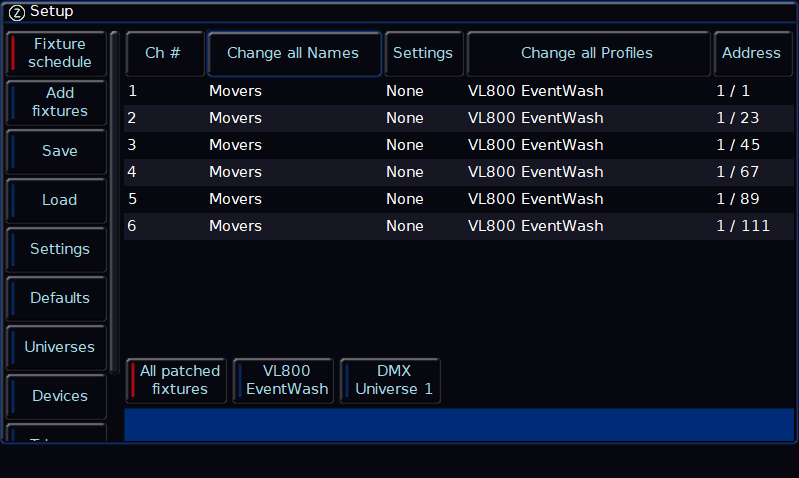This screenshot has width=799, height=478.
Task: Select the Add fixtures button
Action: click(x=57, y=102)
